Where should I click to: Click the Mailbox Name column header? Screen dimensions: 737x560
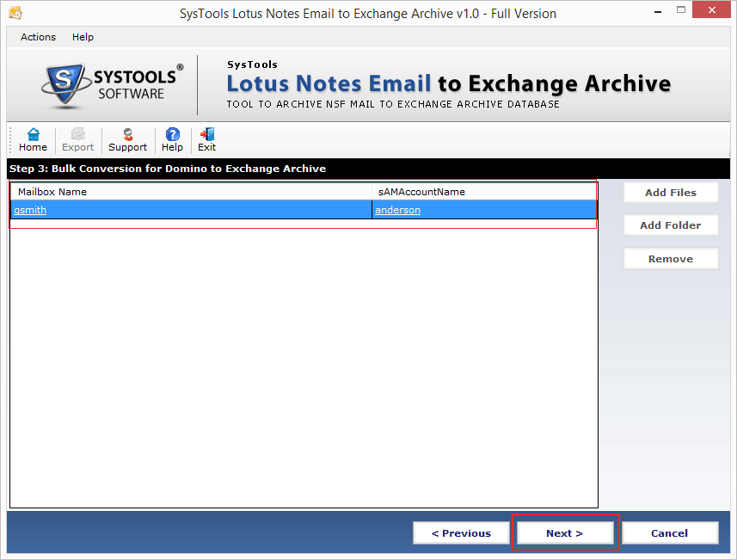(x=191, y=192)
